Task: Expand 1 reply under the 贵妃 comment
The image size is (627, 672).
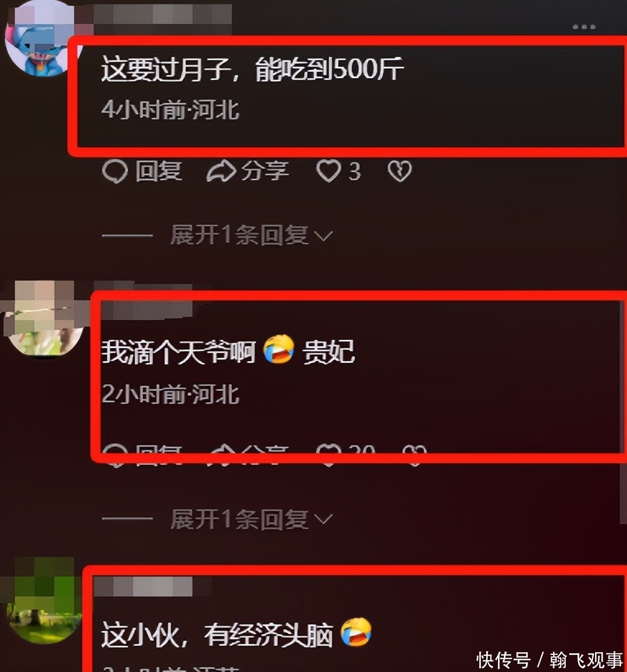Action: 251,519
